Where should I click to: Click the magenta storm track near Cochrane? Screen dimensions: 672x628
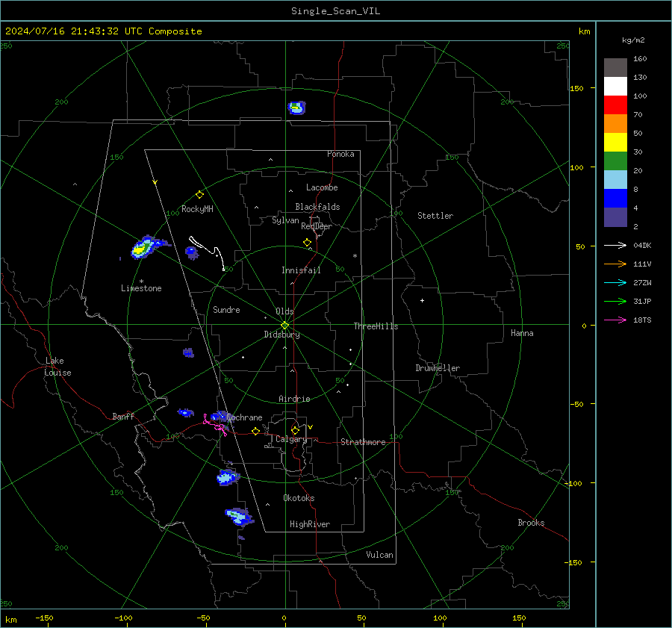pyautogui.click(x=215, y=425)
